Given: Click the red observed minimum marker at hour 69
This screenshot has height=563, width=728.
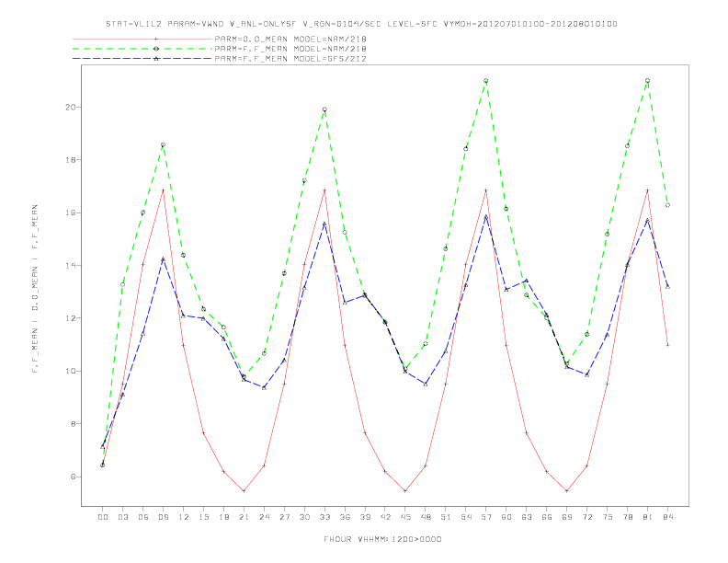Looking at the screenshot, I should point(567,491).
